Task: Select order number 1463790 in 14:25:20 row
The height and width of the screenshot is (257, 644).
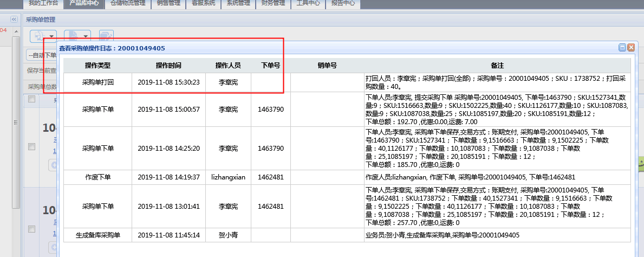Action: 271,148
